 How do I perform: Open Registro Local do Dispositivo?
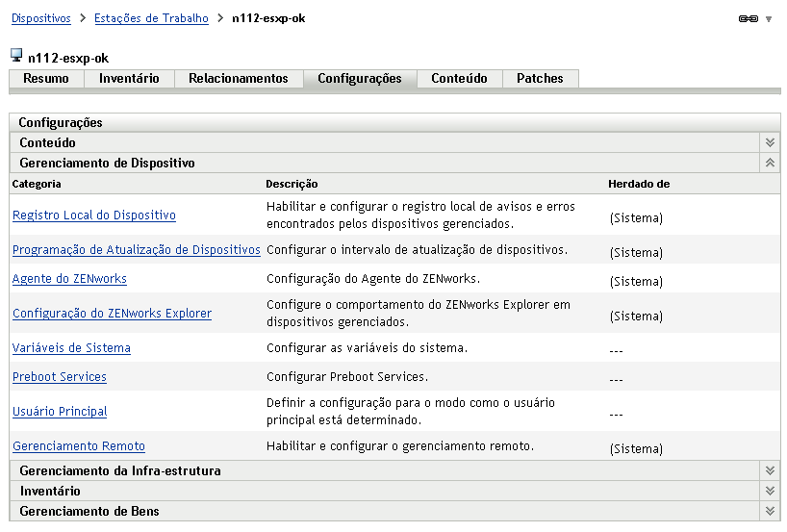point(94,215)
